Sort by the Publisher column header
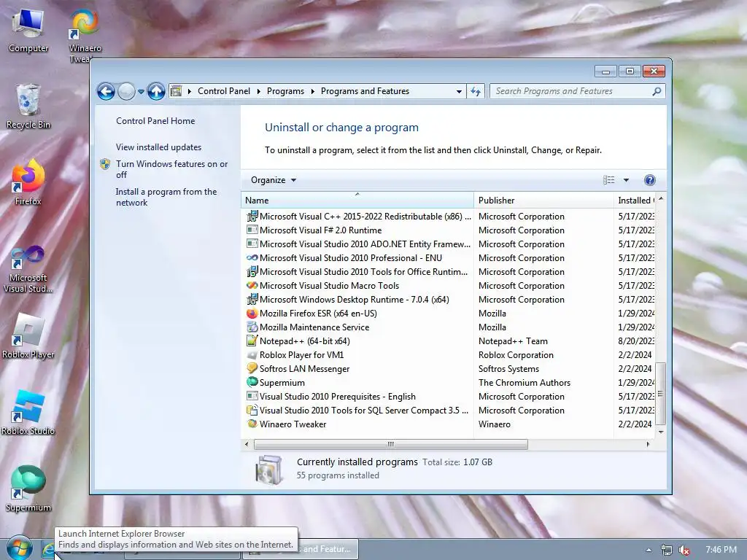The width and height of the screenshot is (747, 560). pos(543,201)
